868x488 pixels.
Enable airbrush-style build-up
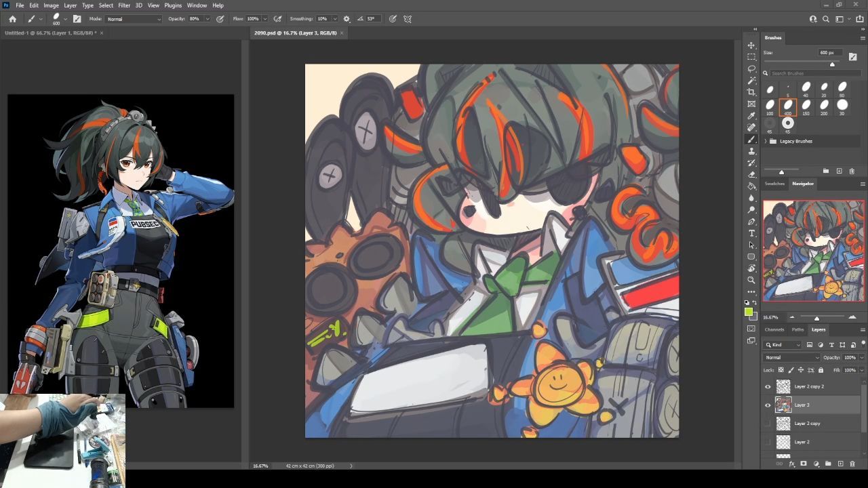click(x=277, y=19)
